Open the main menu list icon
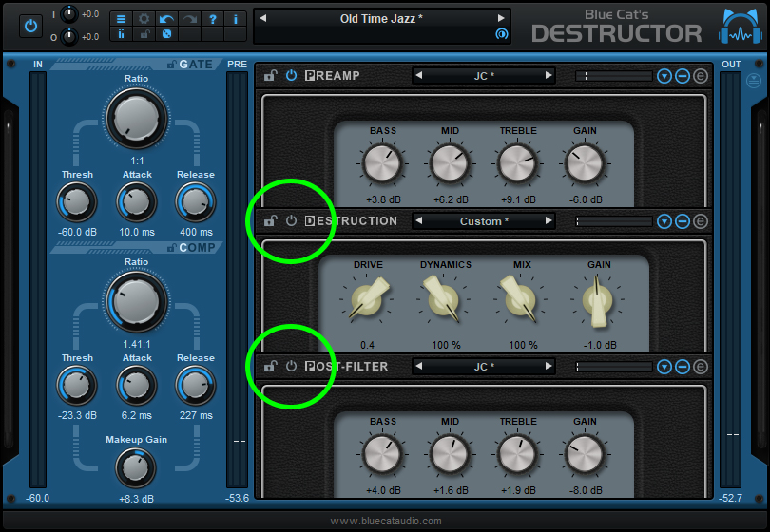 pos(121,19)
